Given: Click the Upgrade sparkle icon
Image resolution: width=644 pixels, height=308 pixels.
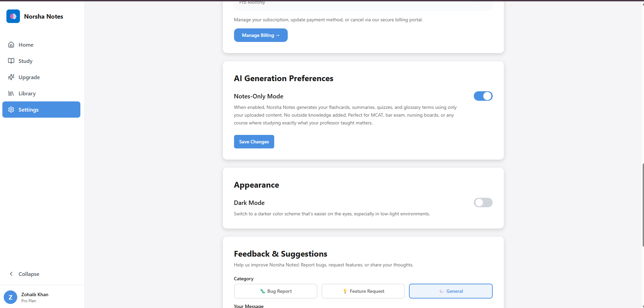Looking at the screenshot, I should click(11, 77).
